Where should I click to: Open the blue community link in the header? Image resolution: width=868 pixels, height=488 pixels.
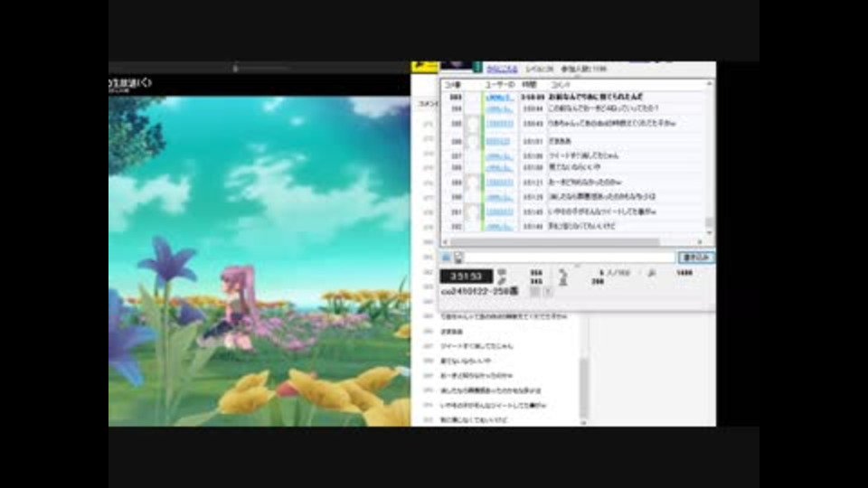click(502, 70)
